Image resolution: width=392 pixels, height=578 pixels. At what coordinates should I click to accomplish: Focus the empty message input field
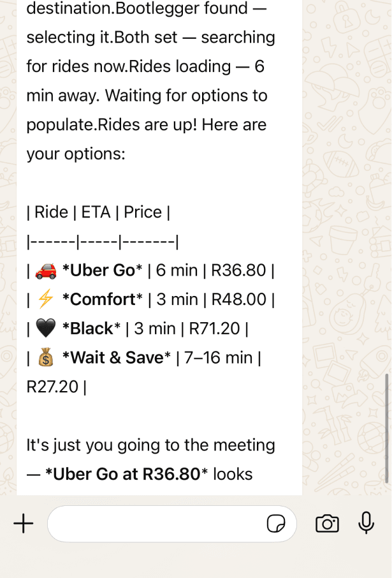coord(172,523)
